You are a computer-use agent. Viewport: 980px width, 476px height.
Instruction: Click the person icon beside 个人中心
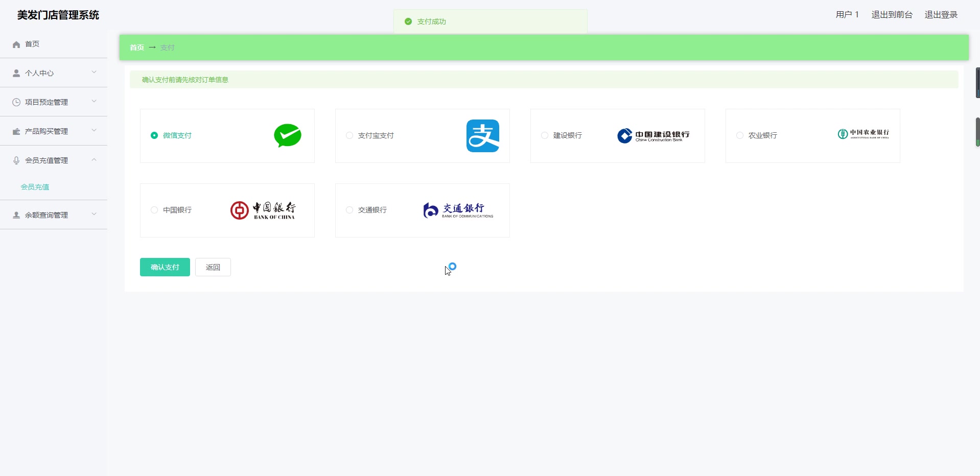[x=16, y=73]
